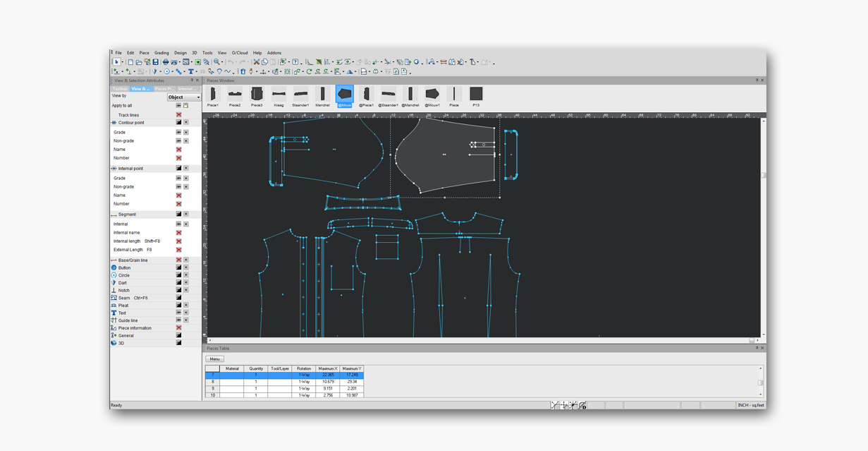Image resolution: width=868 pixels, height=451 pixels.
Task: Click the Save icon in the toolbar
Action: [x=156, y=62]
